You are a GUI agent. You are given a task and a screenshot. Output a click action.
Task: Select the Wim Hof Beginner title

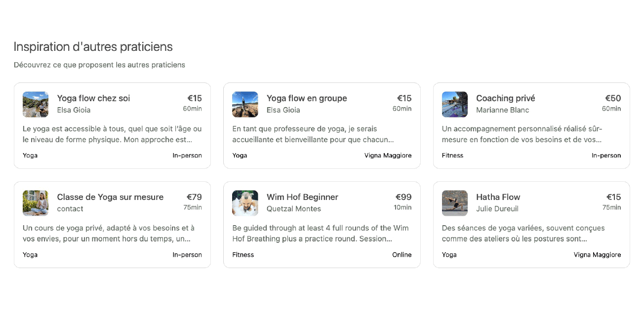(x=302, y=197)
